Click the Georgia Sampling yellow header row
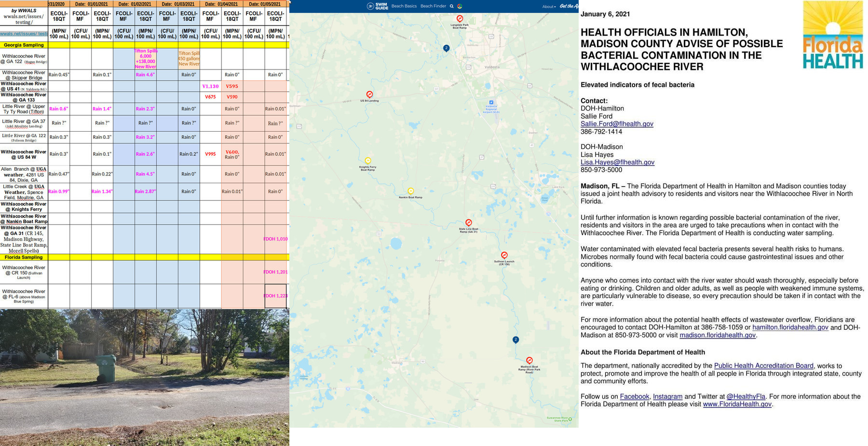This screenshot has width=868, height=446. (144, 45)
